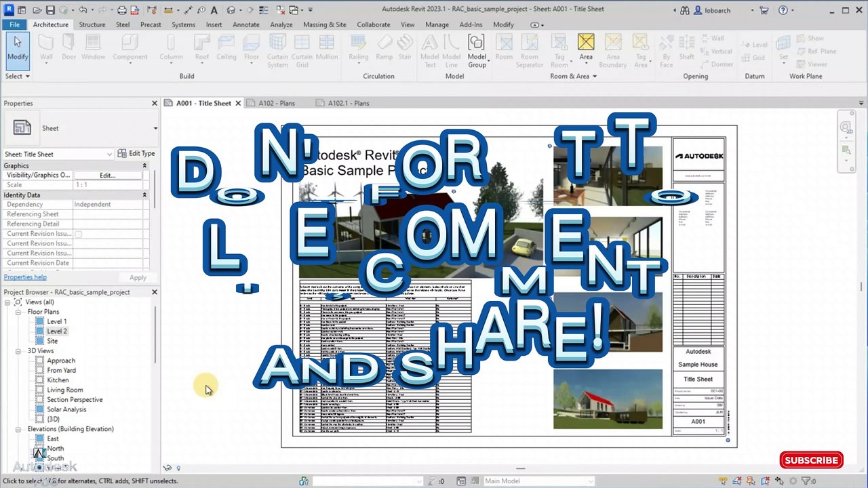Image resolution: width=868 pixels, height=488 pixels.
Task: Click the Print icon in quick access toolbar
Action: click(122, 10)
